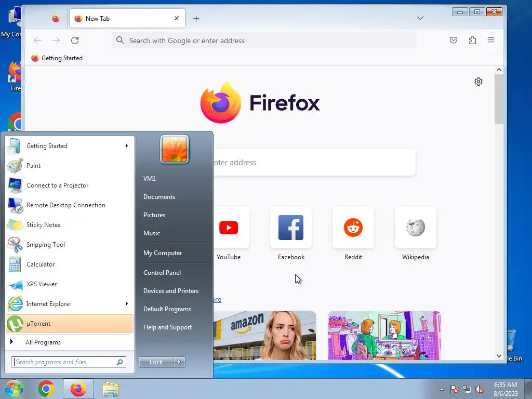532x399 pixels.
Task: Click the back navigation arrow
Action: (x=37, y=41)
